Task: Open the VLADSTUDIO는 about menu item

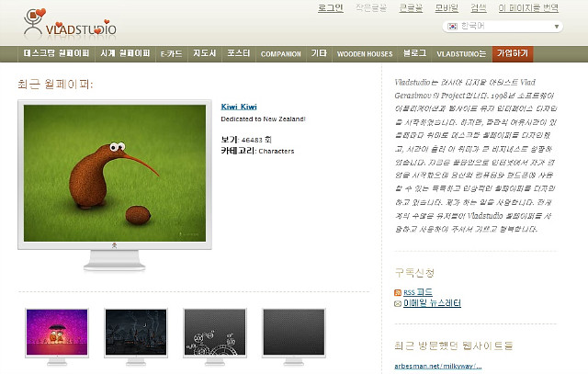Action: [x=461, y=53]
